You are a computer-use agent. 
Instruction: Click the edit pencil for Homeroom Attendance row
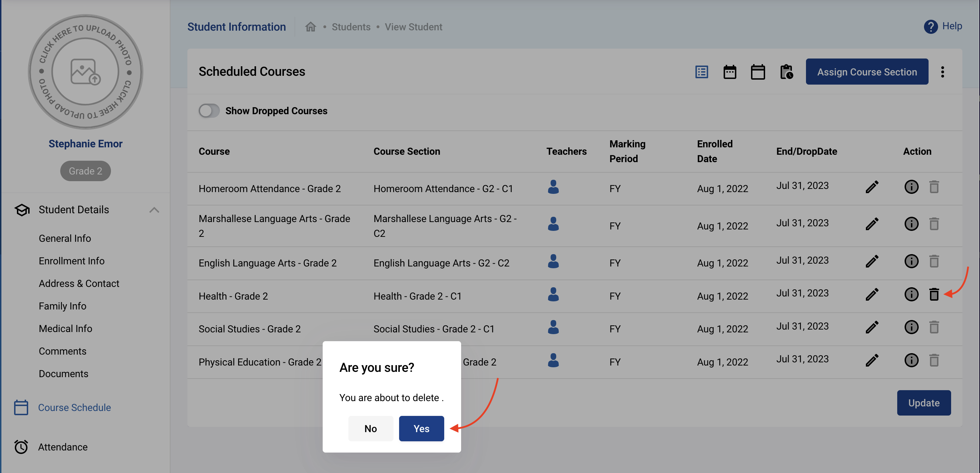point(872,187)
